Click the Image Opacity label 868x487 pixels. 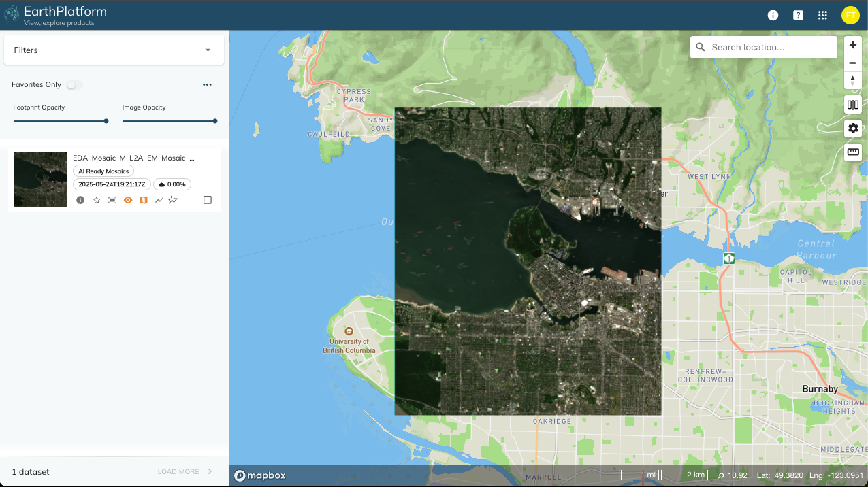click(144, 107)
